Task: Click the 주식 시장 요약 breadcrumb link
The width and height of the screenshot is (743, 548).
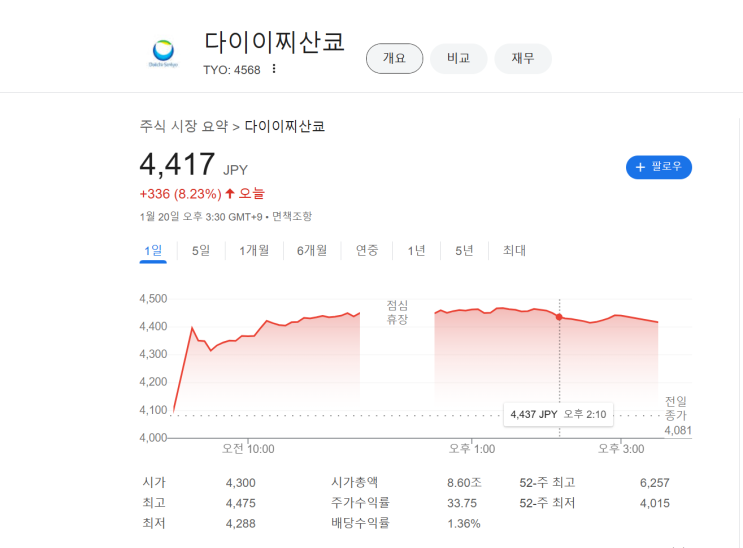Action: click(x=184, y=126)
